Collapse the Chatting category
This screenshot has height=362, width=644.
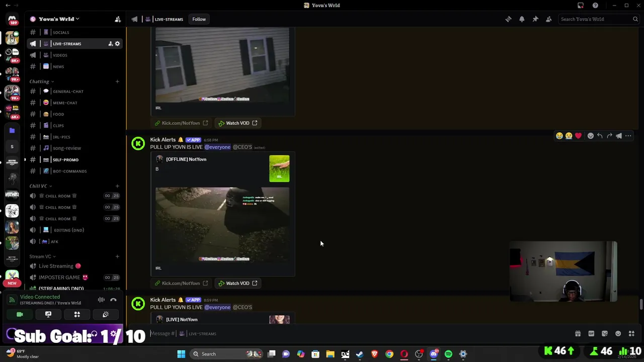coord(41,81)
